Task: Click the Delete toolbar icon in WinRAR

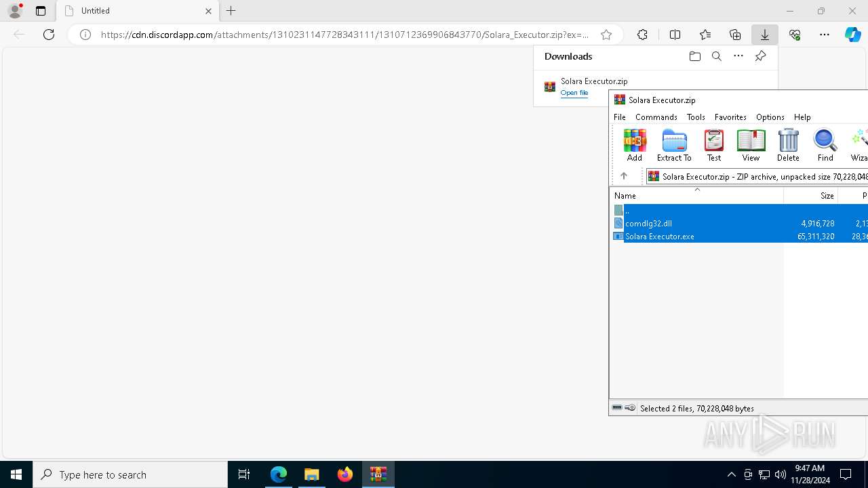Action: 788,145
